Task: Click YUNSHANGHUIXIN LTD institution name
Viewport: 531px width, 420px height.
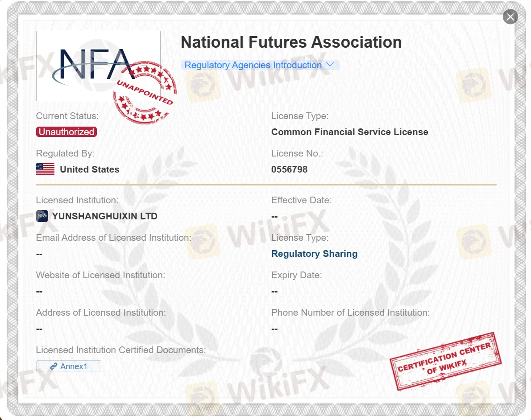Action: click(104, 216)
